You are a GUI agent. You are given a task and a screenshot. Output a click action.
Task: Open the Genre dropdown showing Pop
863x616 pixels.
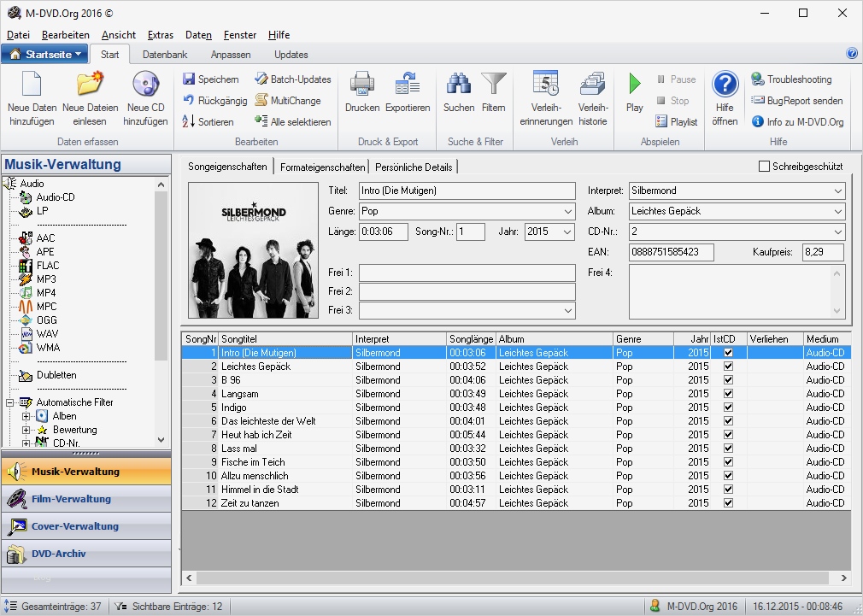click(x=568, y=211)
